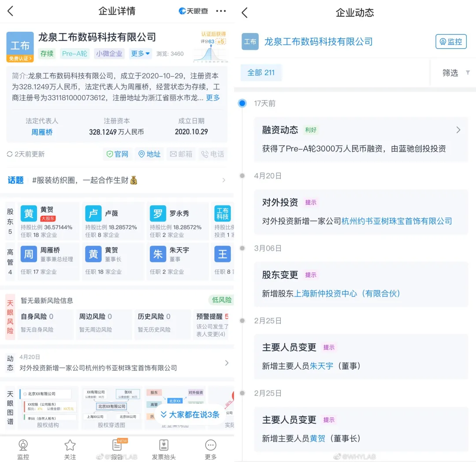Open the three-dot menu in 企业详情 header

(221, 11)
